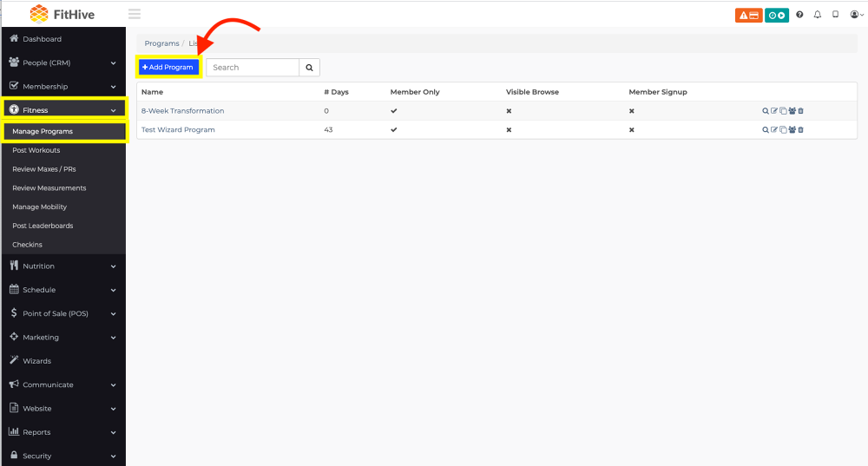Select Manage Mobility
Image resolution: width=868 pixels, height=466 pixels.
tap(63, 207)
